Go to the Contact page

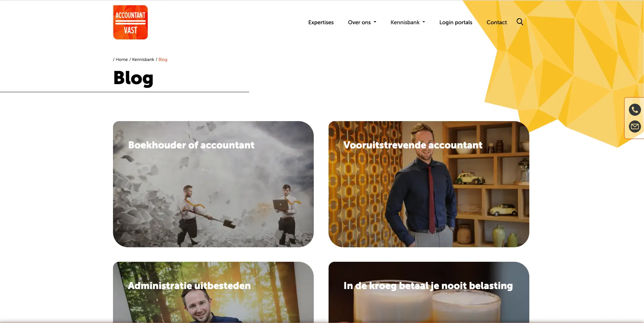pos(496,22)
